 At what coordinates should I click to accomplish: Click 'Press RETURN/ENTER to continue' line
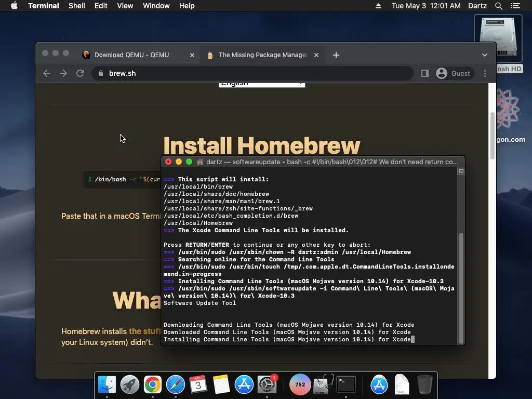point(267,245)
